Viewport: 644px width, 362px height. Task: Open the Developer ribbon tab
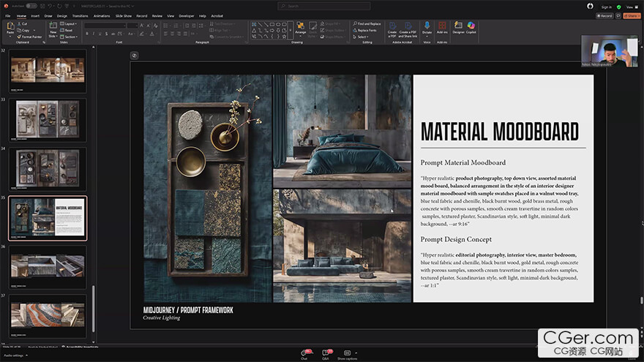click(x=186, y=16)
